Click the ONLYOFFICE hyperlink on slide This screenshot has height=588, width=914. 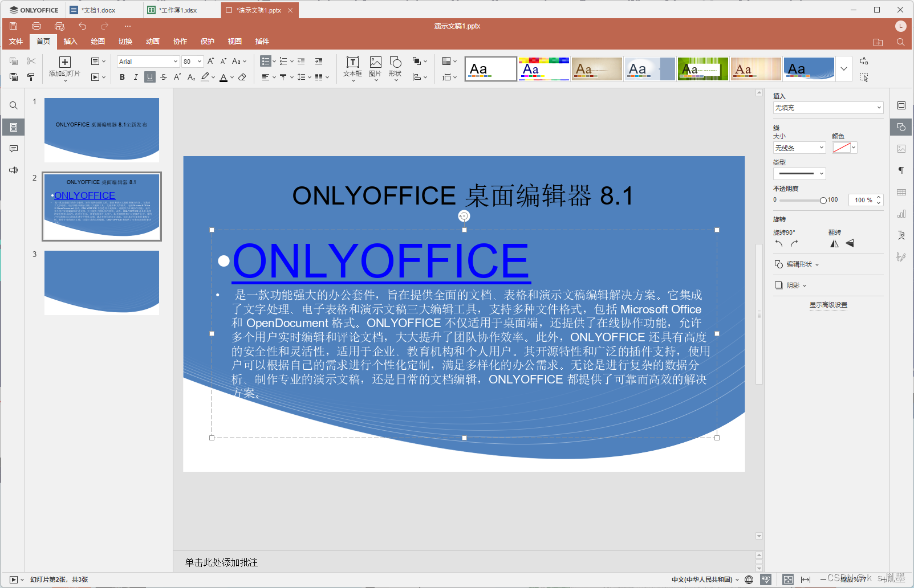point(381,261)
